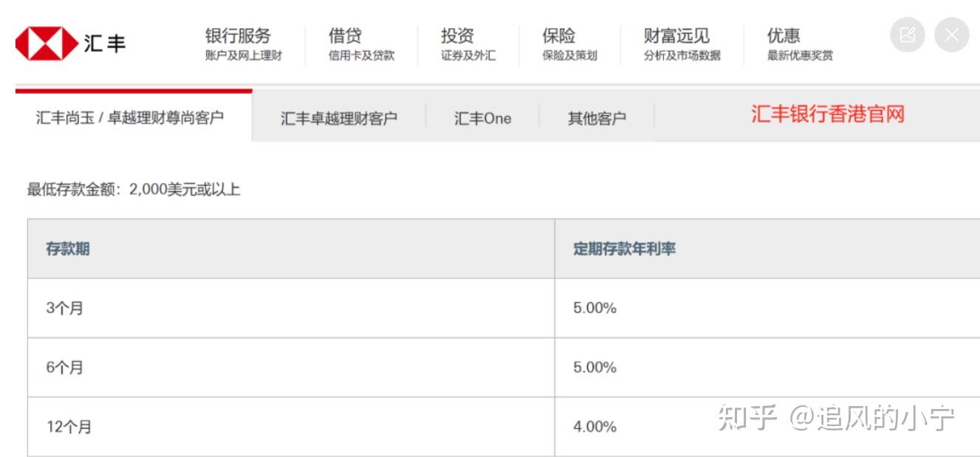Select the 汇丰 brand text beside the logo
The height and width of the screenshot is (457, 980).
click(104, 43)
